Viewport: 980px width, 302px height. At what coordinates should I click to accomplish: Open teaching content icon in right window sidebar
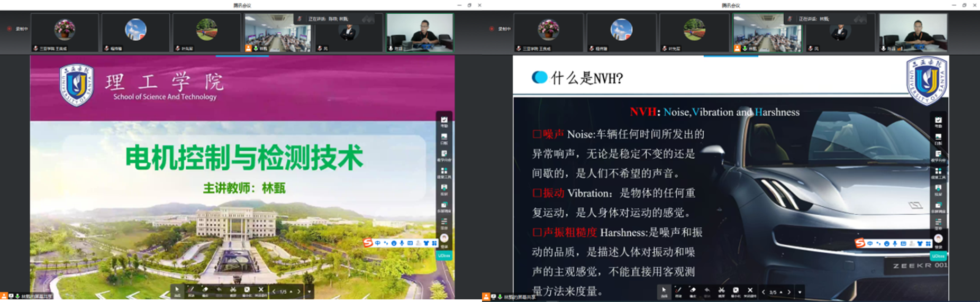[938, 155]
